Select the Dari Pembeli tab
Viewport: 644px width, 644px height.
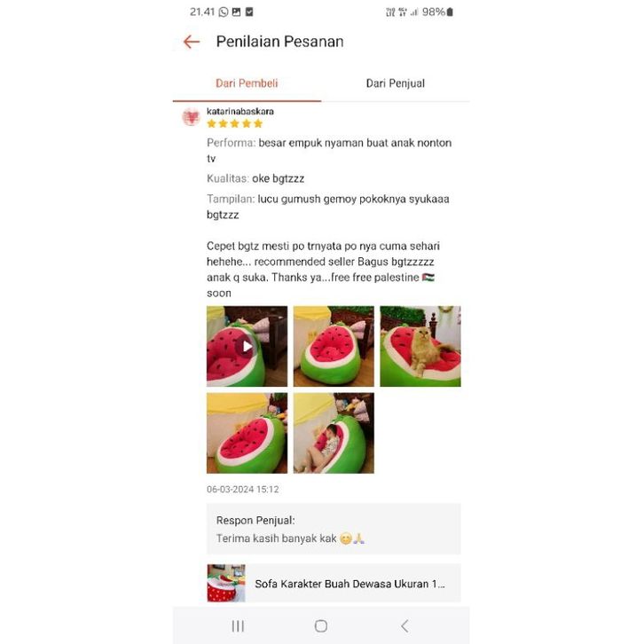click(247, 83)
